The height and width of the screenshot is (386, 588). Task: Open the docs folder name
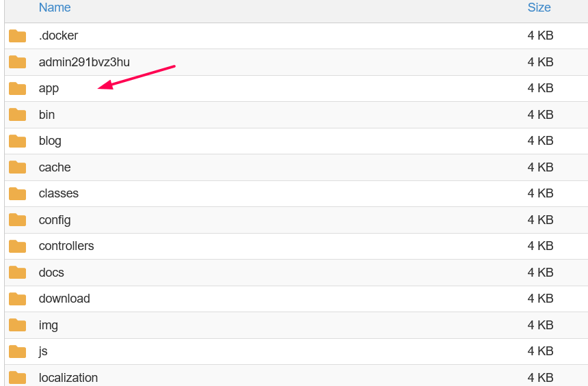click(51, 273)
